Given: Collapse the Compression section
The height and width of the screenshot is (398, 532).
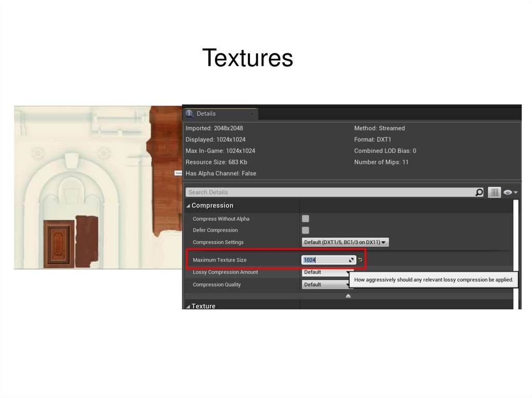Looking at the screenshot, I should (x=188, y=206).
